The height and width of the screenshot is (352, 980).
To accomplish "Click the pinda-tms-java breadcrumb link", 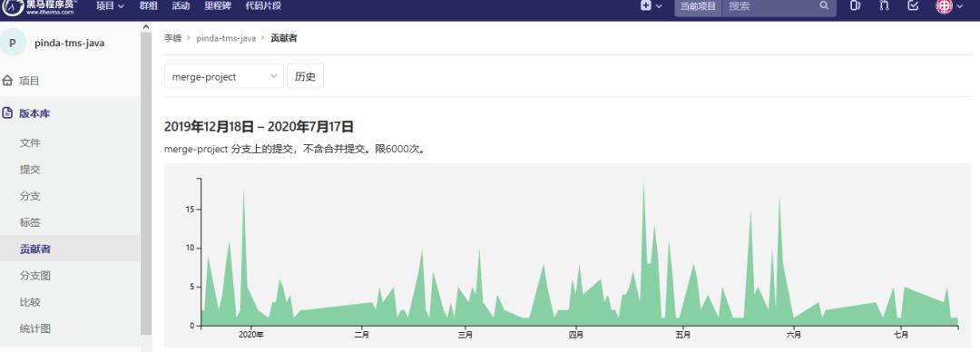I will (226, 38).
